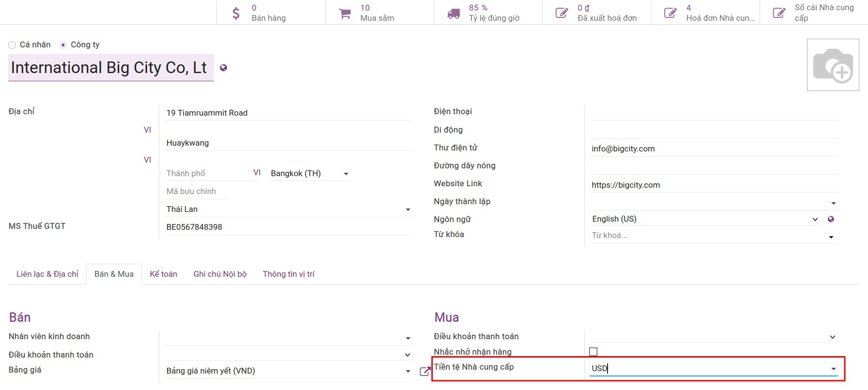Select the Công ty radio button
868x390 pixels.
pyautogui.click(x=63, y=45)
